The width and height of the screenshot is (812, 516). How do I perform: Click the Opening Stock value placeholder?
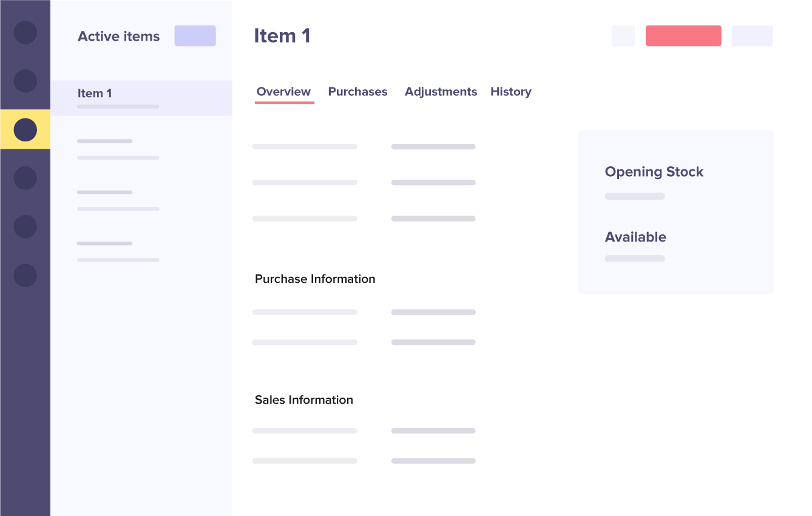[x=635, y=196]
